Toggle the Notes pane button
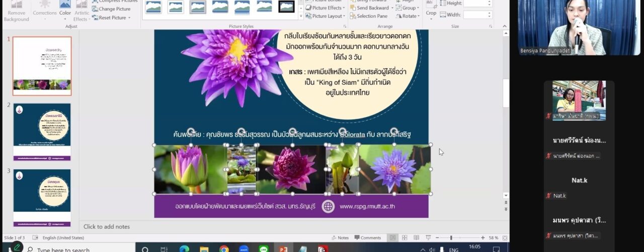Screen dimensions: 644x252 (x=340, y=238)
